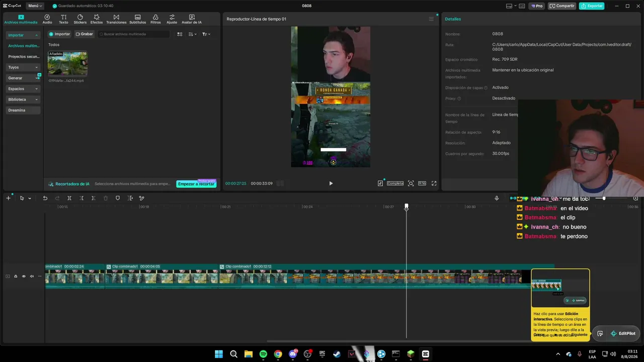Open Epic Games launcher from the taskbar
The image size is (644, 362).
(323, 354)
